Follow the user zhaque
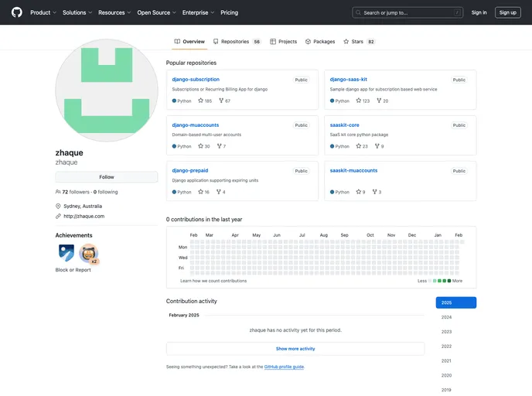The height and width of the screenshot is (396, 532). pos(107,177)
